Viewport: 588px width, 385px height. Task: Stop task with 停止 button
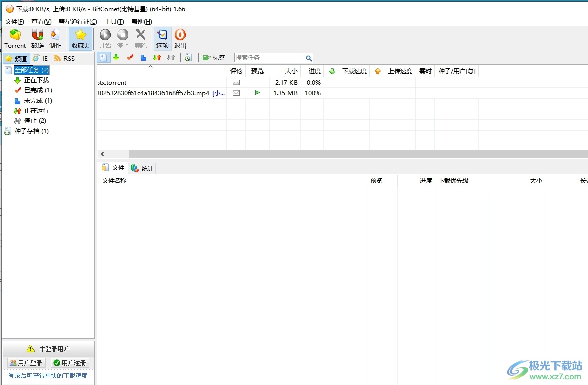click(x=122, y=39)
